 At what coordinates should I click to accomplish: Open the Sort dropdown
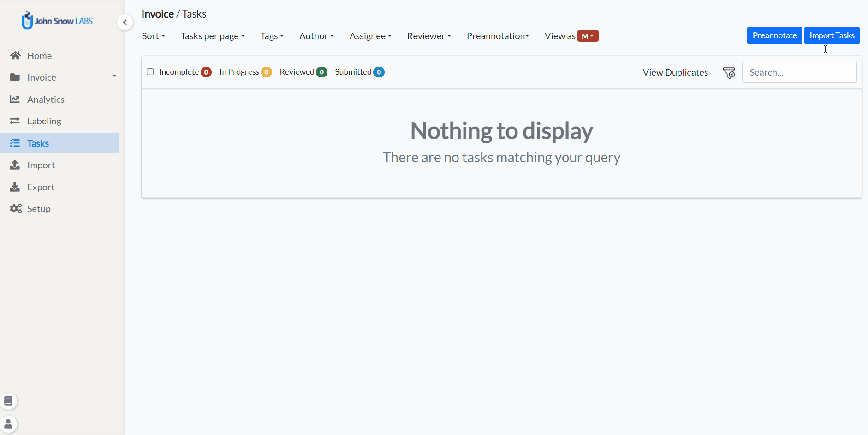[x=154, y=36]
